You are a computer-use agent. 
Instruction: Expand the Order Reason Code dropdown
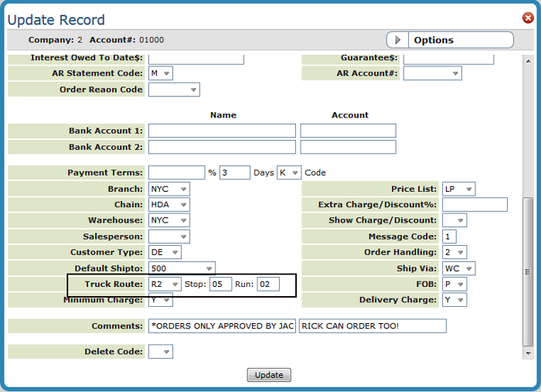point(174,90)
